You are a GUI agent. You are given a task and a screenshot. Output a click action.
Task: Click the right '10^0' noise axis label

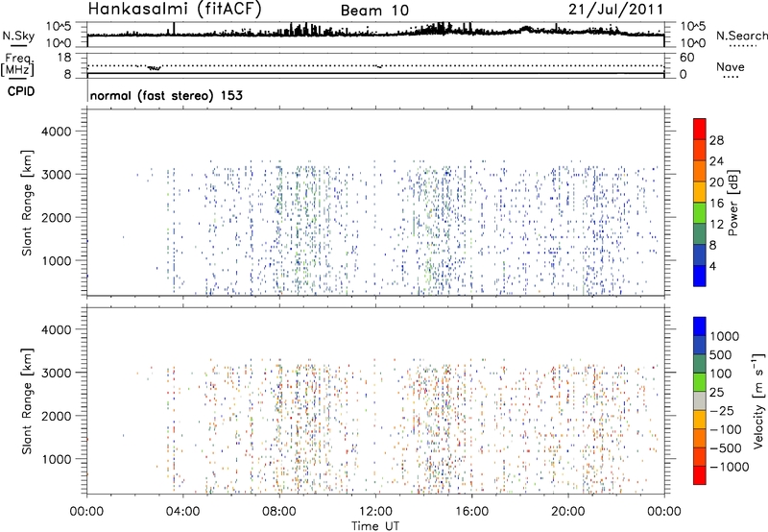pyautogui.click(x=692, y=43)
